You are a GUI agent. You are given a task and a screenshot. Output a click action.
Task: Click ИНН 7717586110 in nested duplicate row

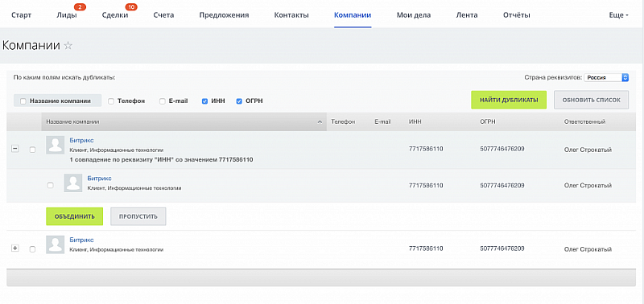[x=426, y=185]
